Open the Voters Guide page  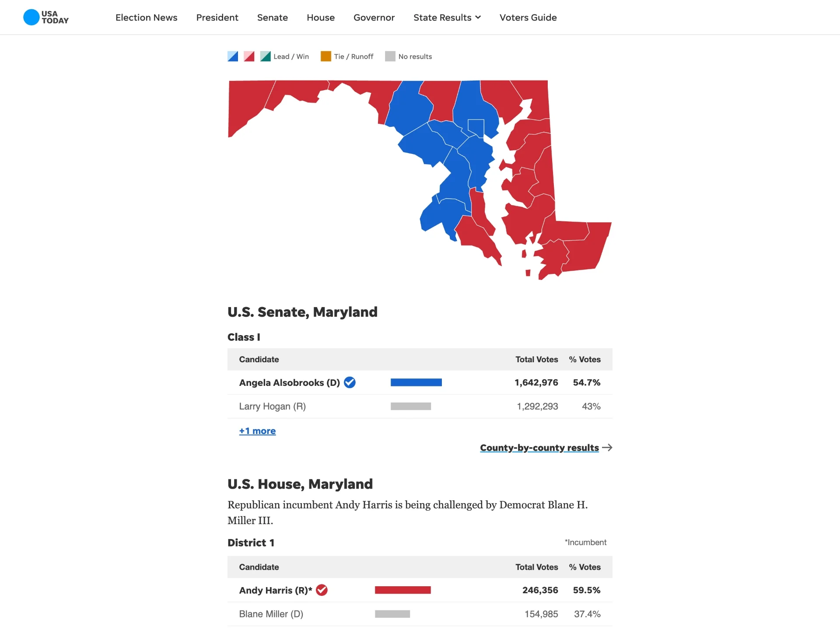click(x=528, y=17)
